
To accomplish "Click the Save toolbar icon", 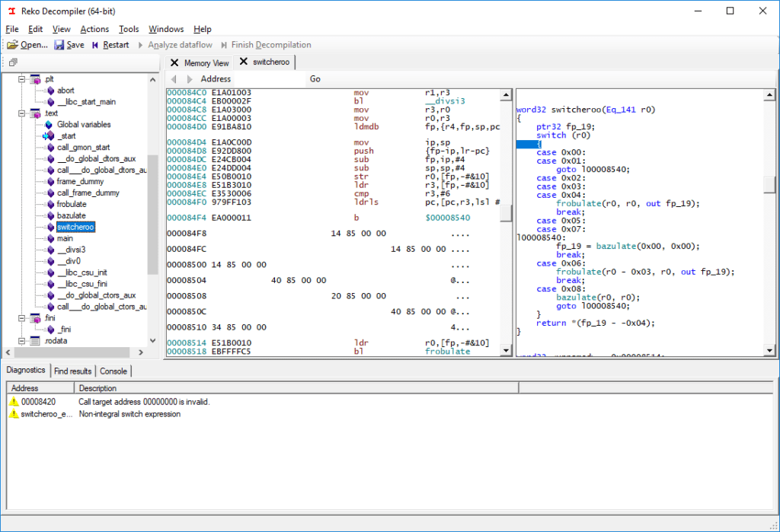I will coord(60,44).
